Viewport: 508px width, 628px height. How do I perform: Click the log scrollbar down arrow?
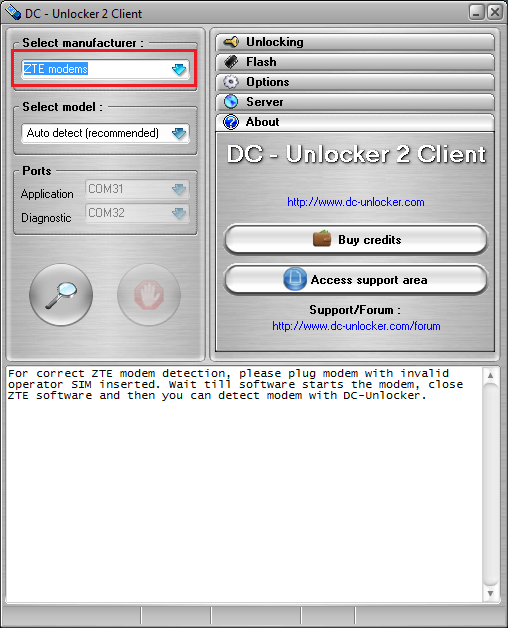coord(490,593)
